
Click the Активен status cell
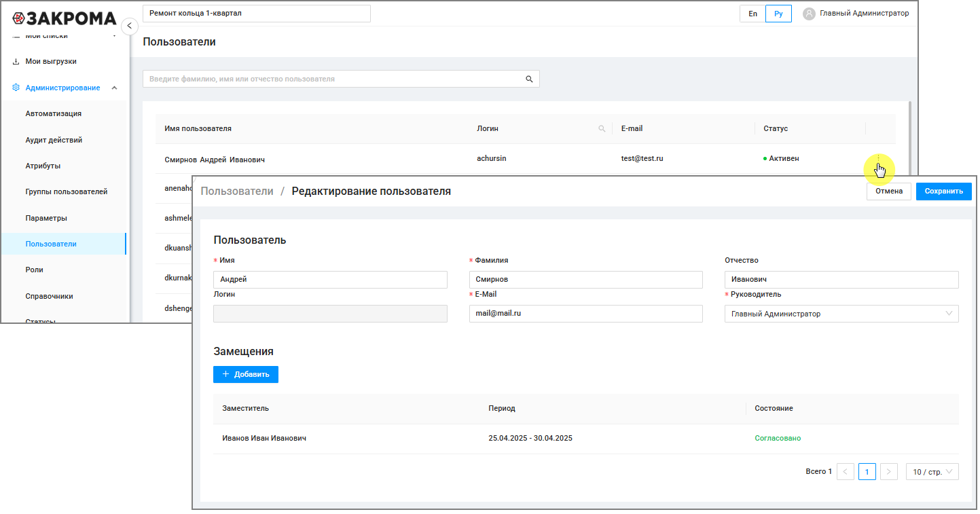point(781,158)
